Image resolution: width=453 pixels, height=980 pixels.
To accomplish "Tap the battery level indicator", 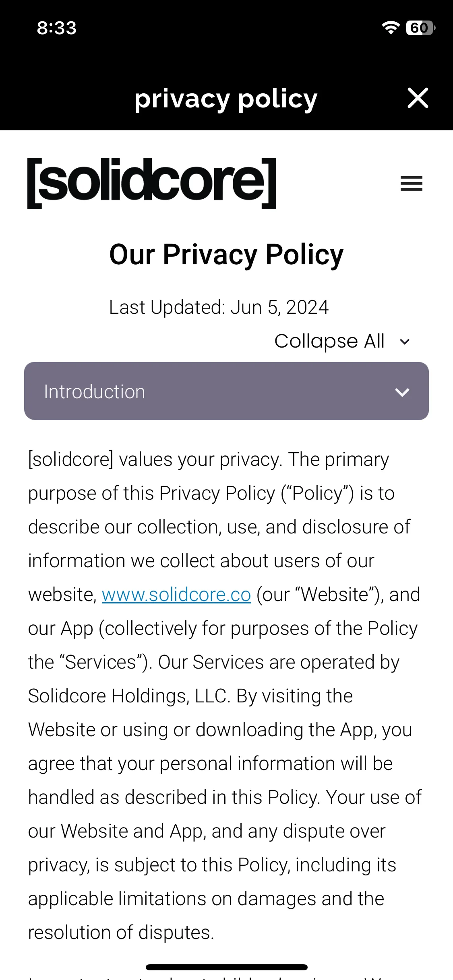I will click(x=421, y=28).
